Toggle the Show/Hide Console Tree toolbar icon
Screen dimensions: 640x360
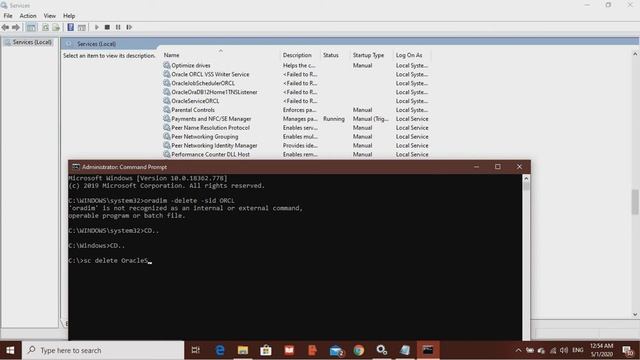(31, 27)
